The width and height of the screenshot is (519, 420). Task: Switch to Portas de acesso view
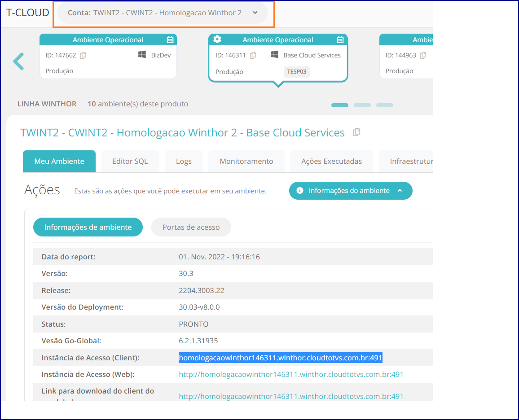[x=191, y=227]
